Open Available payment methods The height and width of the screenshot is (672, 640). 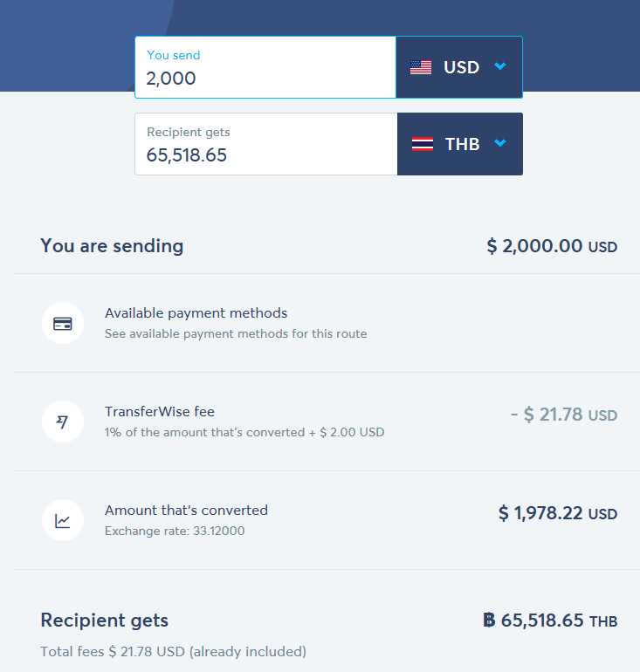196,313
